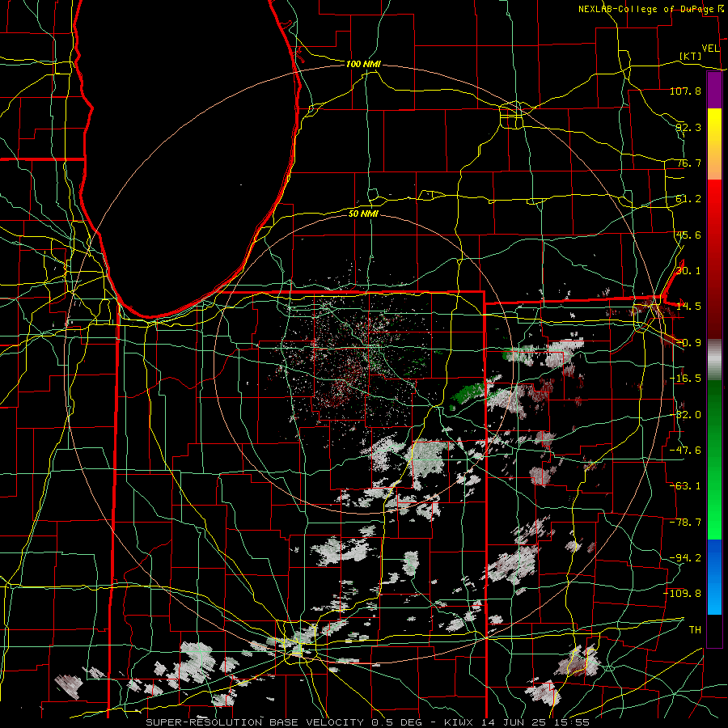Viewport: 728px width, 728px height.
Task: Click the 107.8 velocity scale value
Action: pyautogui.click(x=685, y=91)
